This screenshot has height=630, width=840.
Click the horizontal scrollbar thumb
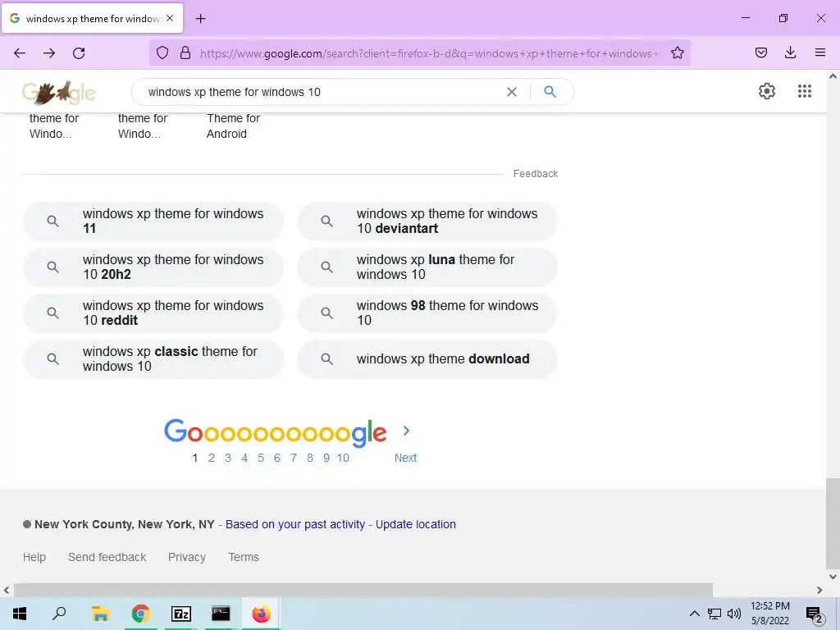pos(363,590)
